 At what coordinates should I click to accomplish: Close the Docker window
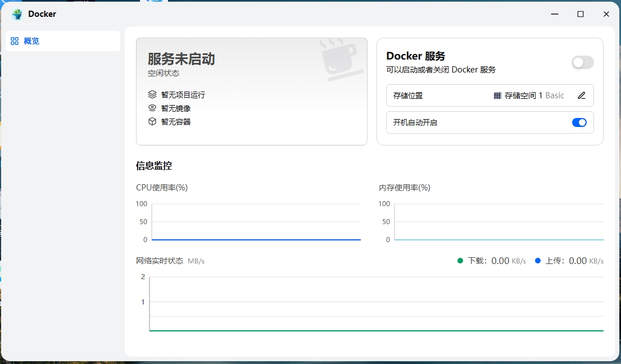(x=606, y=14)
